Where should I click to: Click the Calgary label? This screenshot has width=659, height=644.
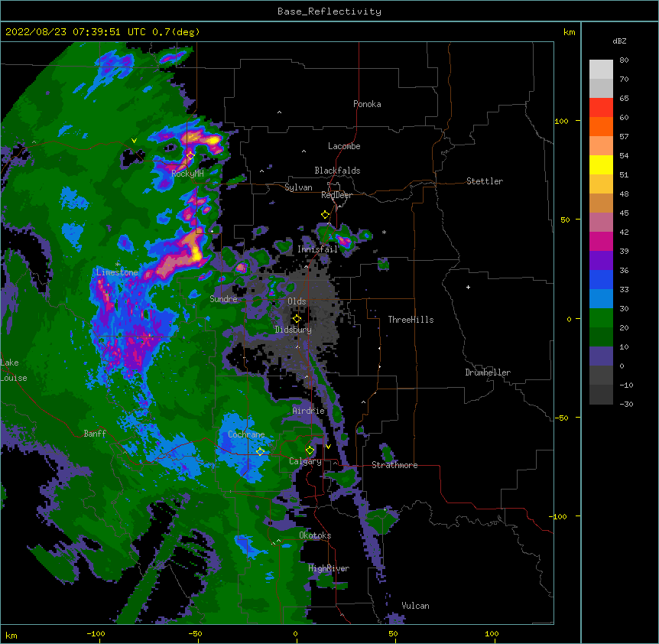pyautogui.click(x=306, y=461)
